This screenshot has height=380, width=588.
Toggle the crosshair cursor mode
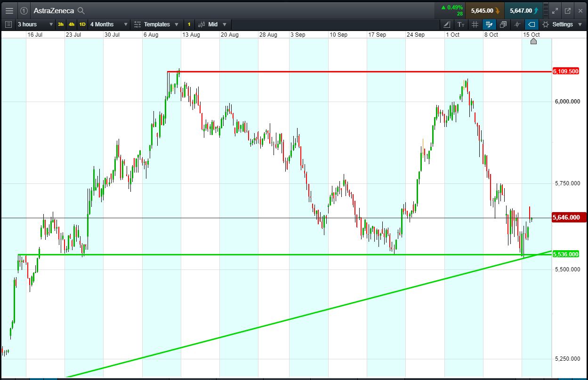point(517,24)
